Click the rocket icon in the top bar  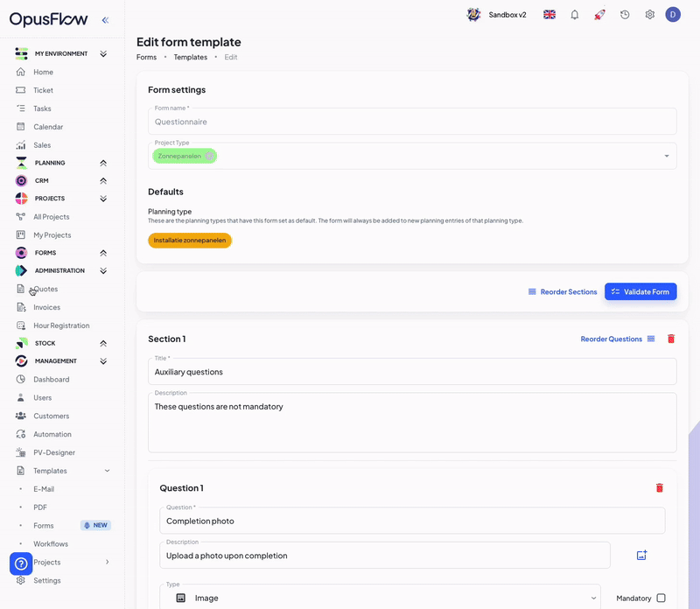click(599, 15)
